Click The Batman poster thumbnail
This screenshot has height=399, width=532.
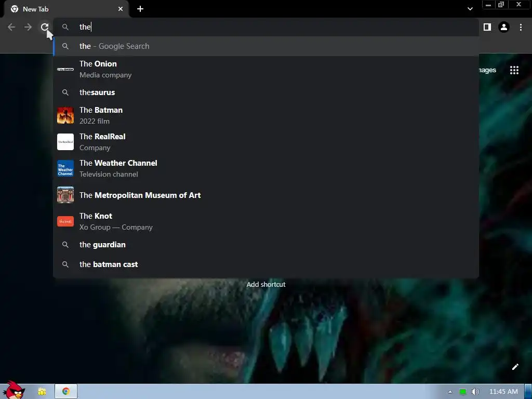pos(65,115)
